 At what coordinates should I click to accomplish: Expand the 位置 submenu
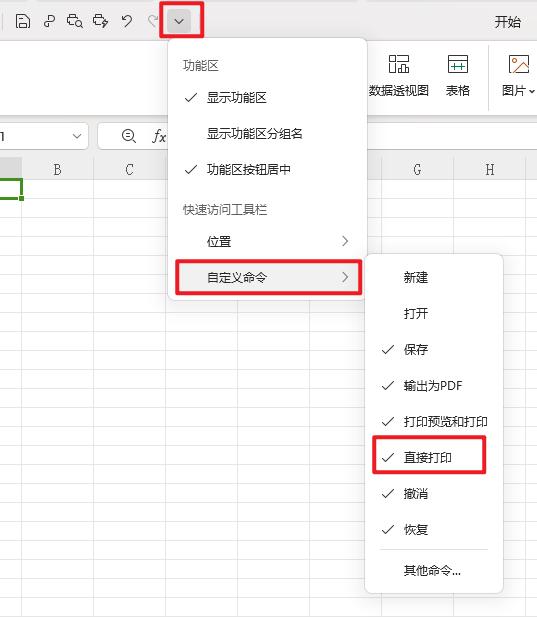268,241
